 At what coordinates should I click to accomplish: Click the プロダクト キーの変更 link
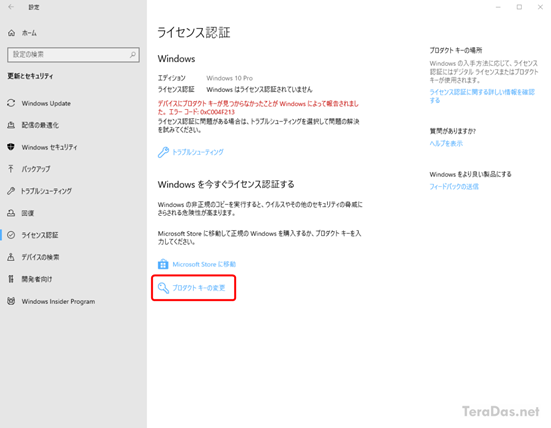(199, 288)
